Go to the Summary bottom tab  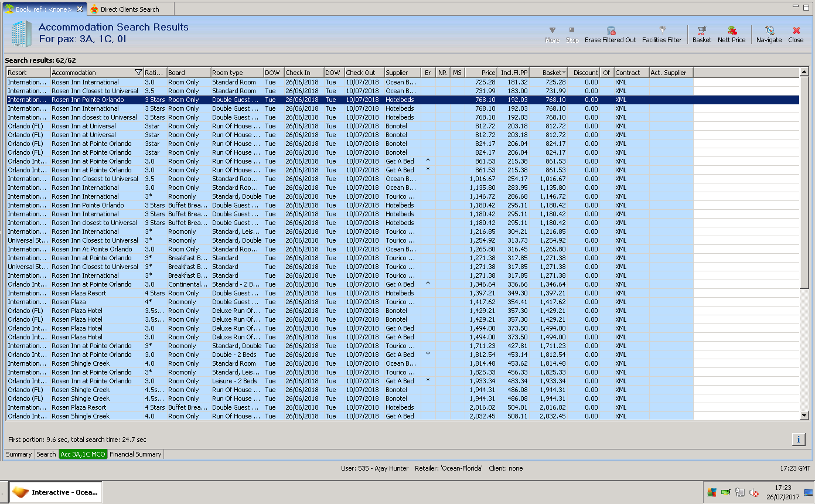point(19,454)
